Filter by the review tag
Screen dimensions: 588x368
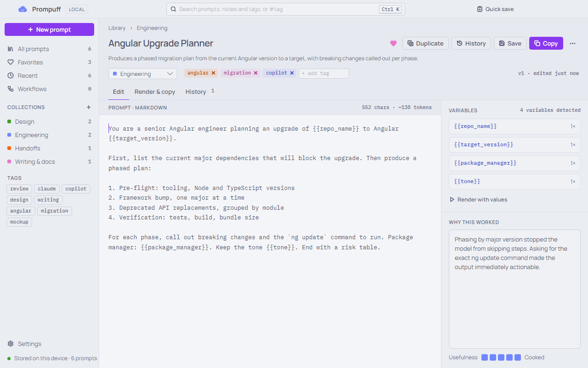coord(19,189)
